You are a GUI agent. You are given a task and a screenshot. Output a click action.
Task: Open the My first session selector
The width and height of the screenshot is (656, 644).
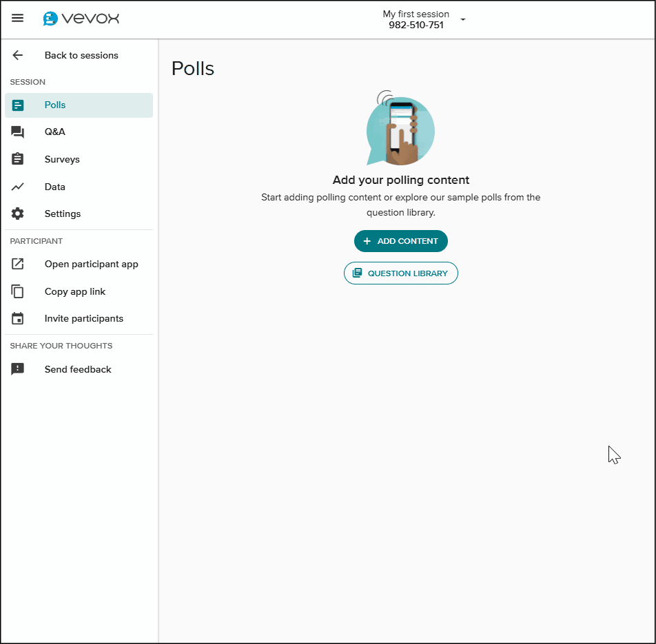click(x=416, y=19)
